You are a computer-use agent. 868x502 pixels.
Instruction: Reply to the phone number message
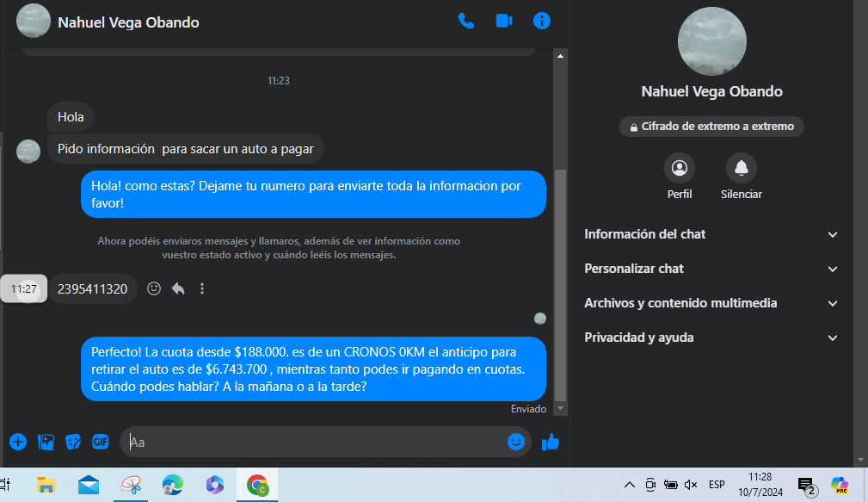click(x=178, y=288)
